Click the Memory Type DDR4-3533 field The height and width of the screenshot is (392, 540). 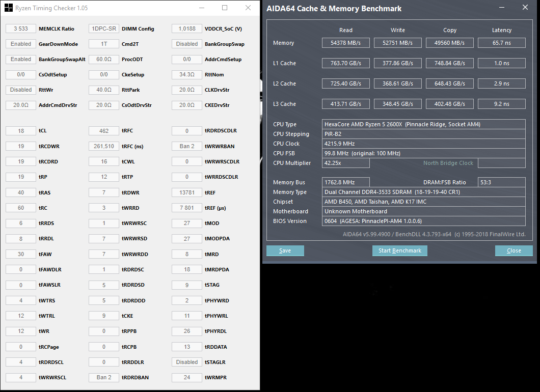424,192
